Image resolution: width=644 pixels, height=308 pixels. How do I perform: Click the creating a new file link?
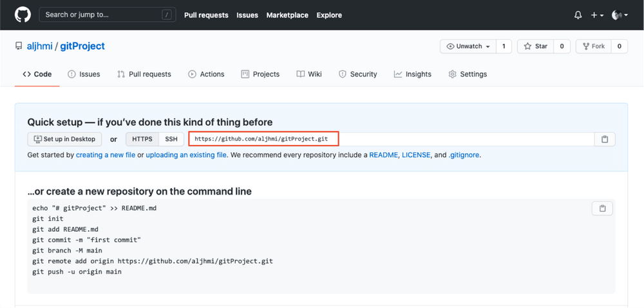pos(106,155)
